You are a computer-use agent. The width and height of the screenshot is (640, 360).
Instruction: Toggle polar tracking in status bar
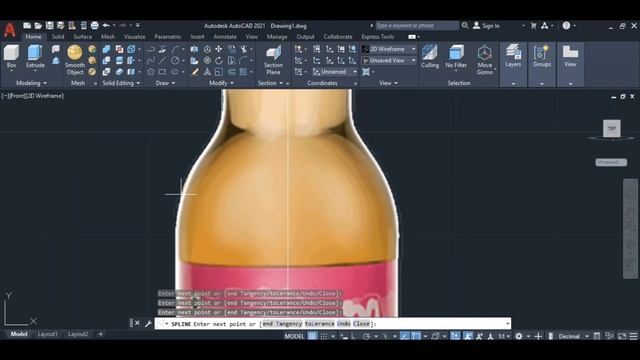[366, 336]
